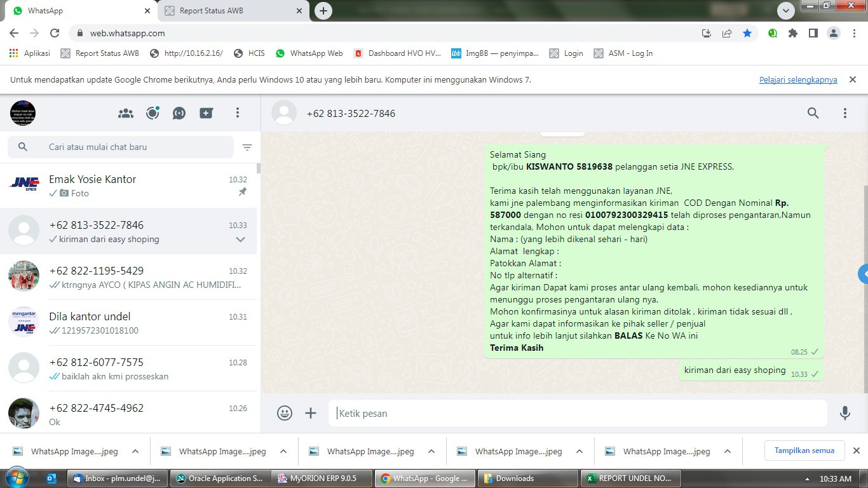Record a voice message with microphone

[x=845, y=413]
